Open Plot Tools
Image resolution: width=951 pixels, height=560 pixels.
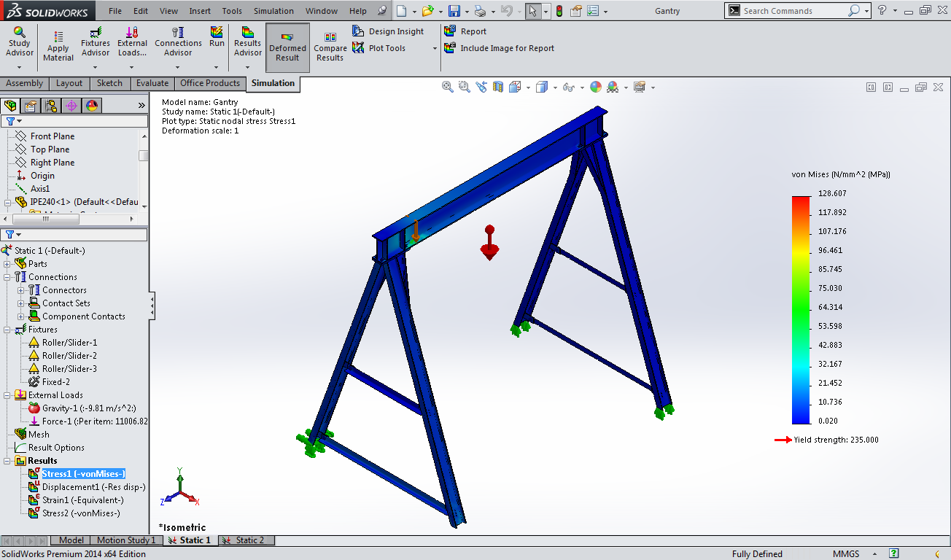379,48
